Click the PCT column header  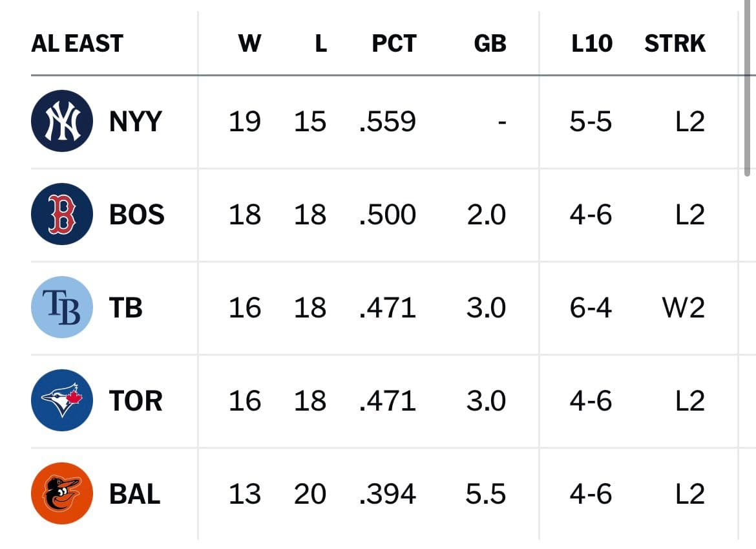pos(394,43)
